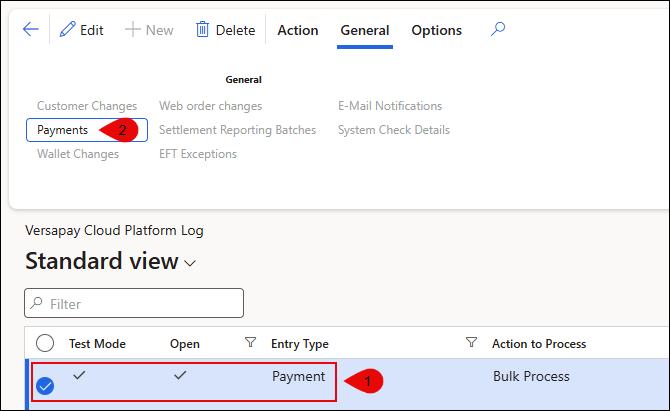This screenshot has width=670, height=411.
Task: Open Web order changes
Action: (210, 106)
